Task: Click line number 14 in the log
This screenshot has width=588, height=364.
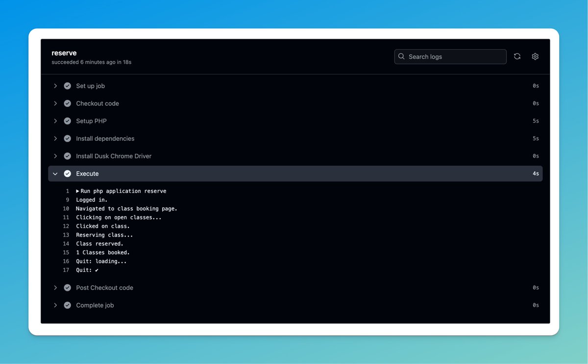Action: click(x=66, y=244)
